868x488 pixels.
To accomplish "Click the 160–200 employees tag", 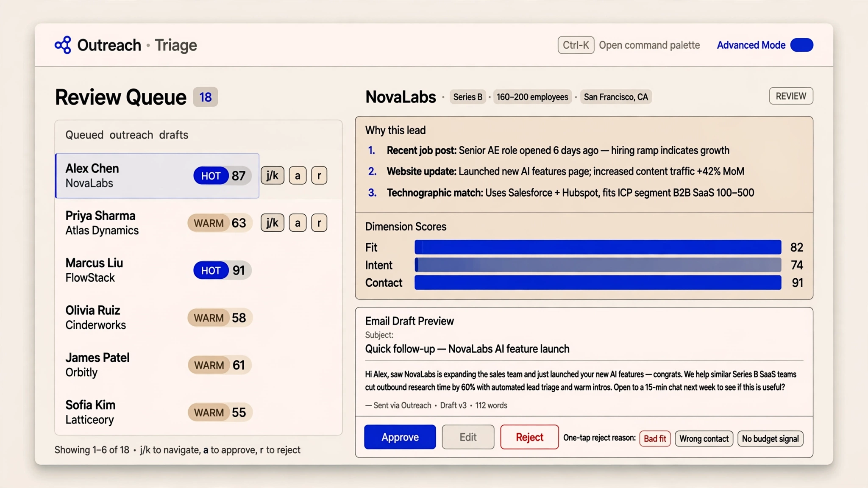I will click(532, 97).
